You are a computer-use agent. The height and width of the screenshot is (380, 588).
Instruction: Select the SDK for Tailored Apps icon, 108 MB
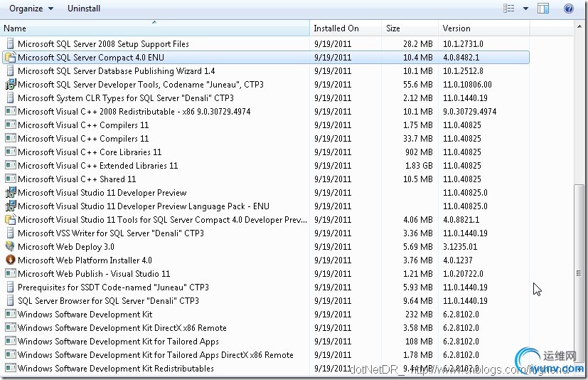[11, 341]
